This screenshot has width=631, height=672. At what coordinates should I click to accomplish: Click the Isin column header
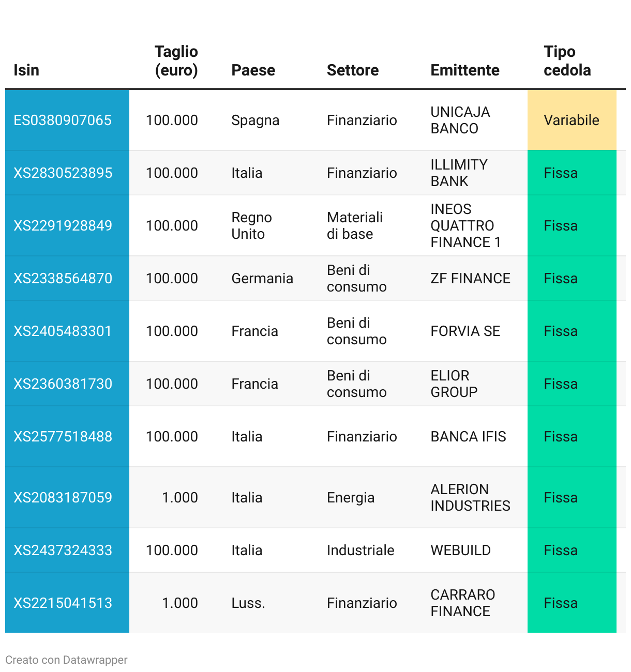26,70
